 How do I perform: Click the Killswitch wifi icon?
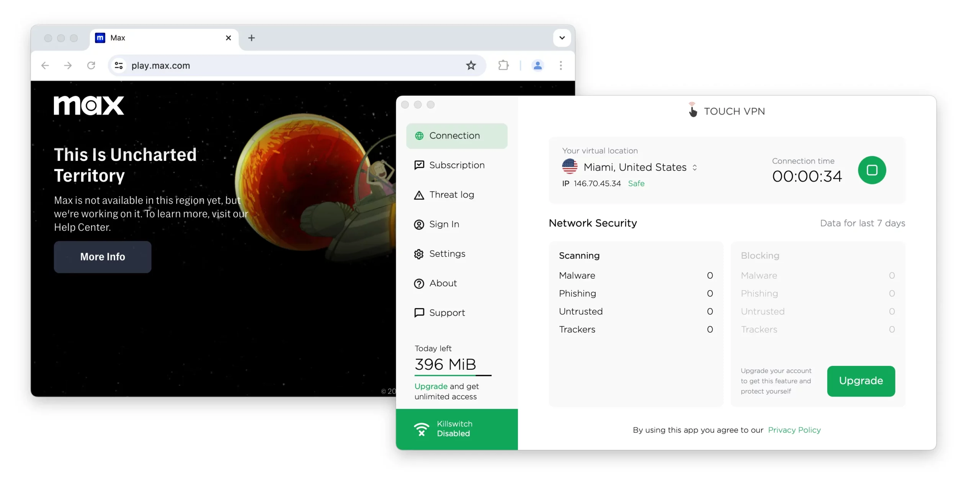click(x=422, y=429)
